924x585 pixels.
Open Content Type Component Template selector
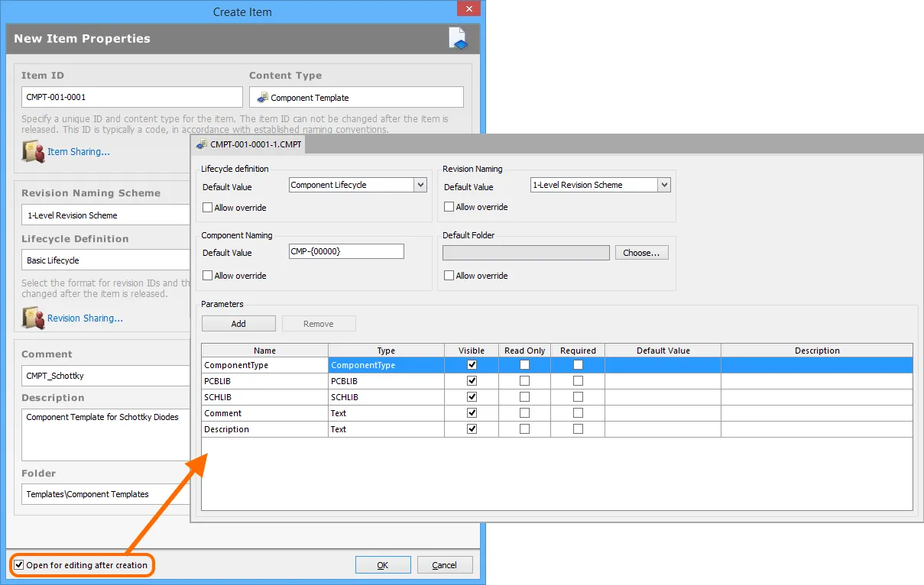tap(356, 97)
